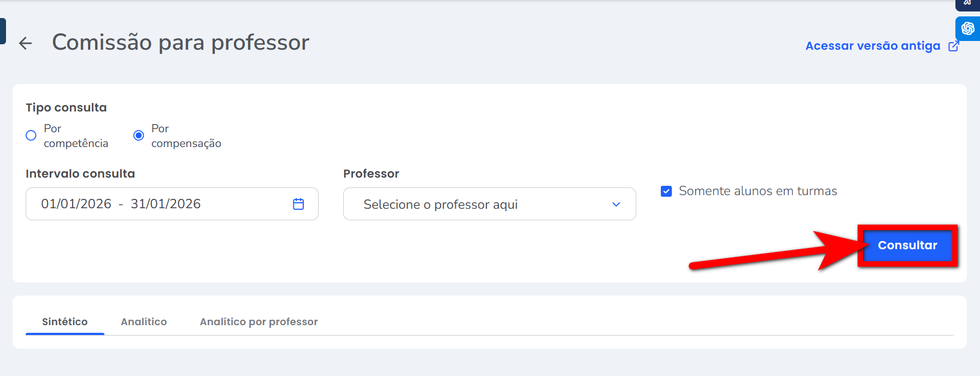Image resolution: width=980 pixels, height=376 pixels.
Task: Switch to the Sintético tab
Action: (64, 322)
